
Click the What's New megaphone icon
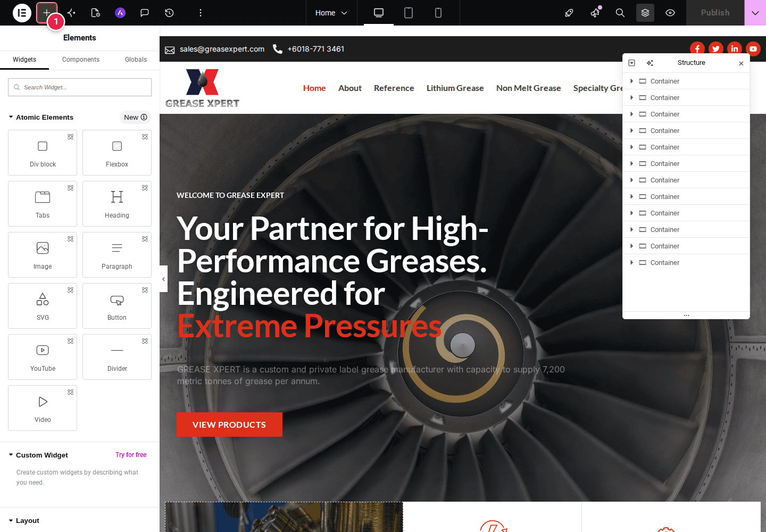point(595,13)
